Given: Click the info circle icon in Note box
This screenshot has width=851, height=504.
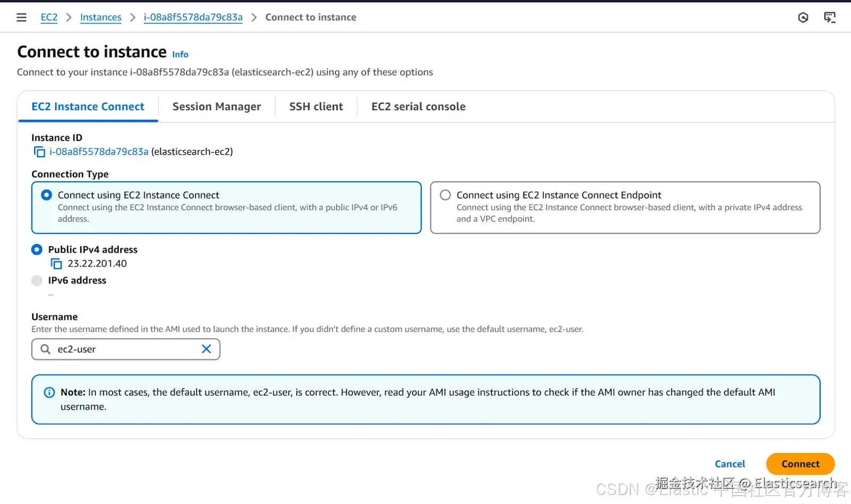Looking at the screenshot, I should [49, 392].
